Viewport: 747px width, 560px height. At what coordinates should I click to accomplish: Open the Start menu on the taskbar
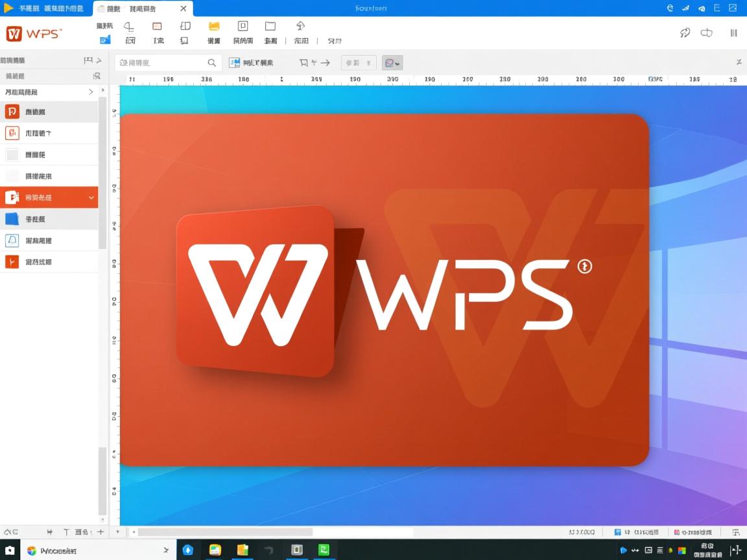pyautogui.click(x=9, y=550)
